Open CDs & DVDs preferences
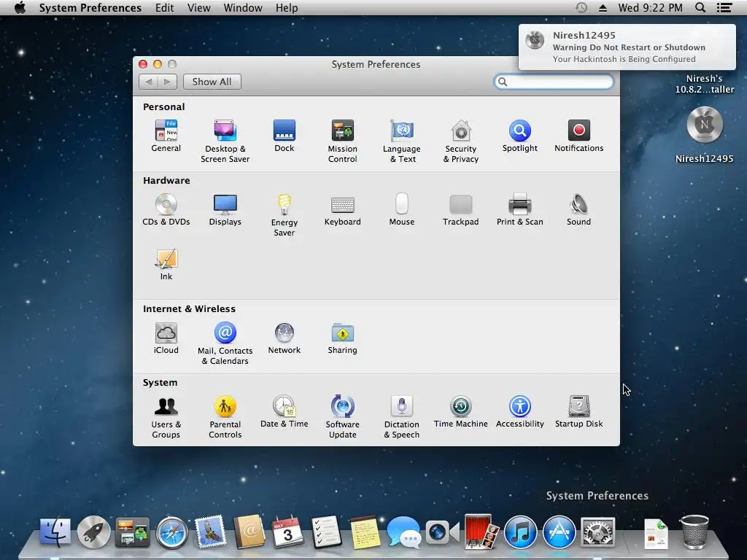The image size is (747, 560). (x=166, y=210)
